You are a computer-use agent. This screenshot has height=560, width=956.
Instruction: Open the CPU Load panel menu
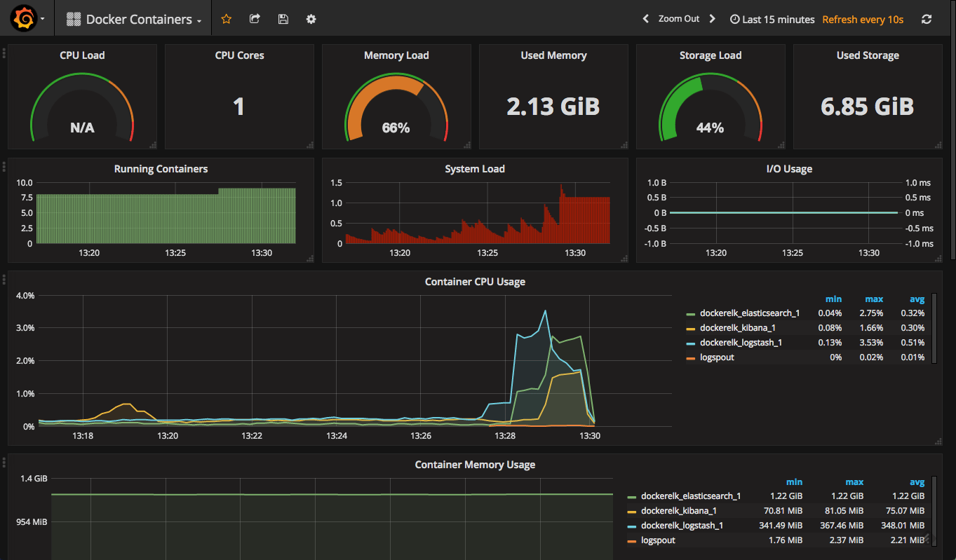(x=82, y=55)
